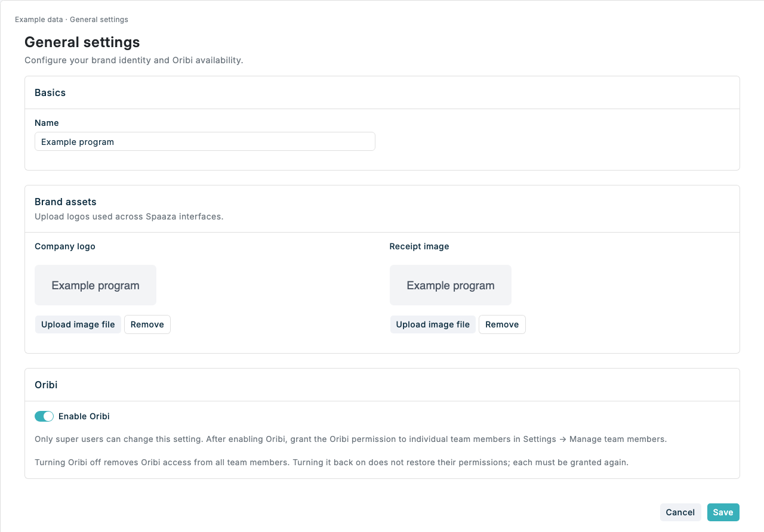Click the 'Turning Oribi off removes' warning text
Image resolution: width=764 pixels, height=532 pixels.
(331, 462)
